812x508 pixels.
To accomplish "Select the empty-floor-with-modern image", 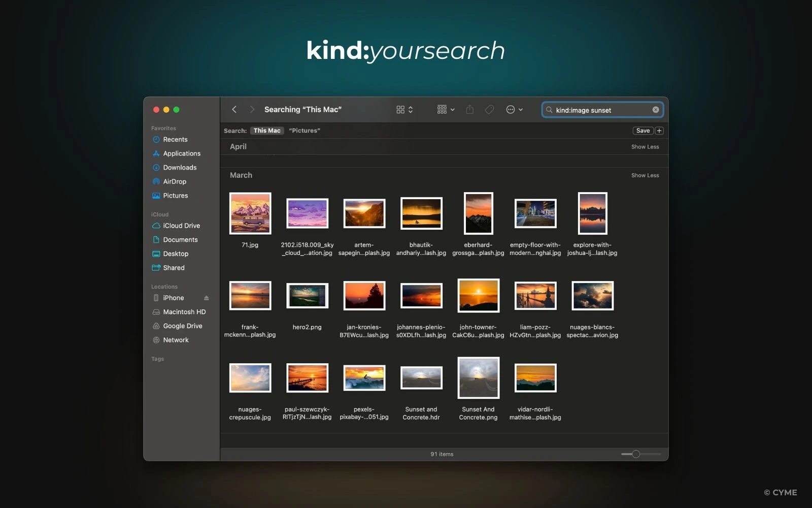I will point(535,213).
